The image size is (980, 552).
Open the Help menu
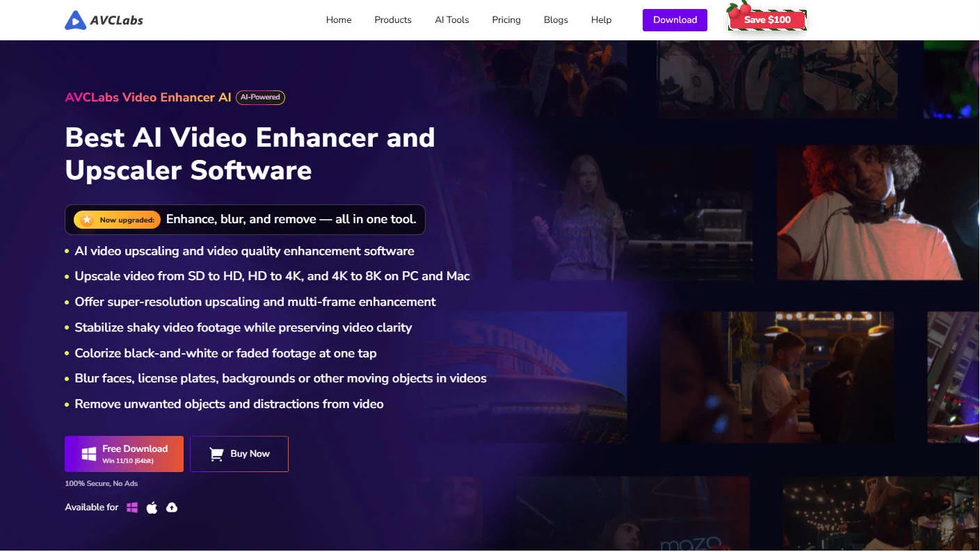601,19
